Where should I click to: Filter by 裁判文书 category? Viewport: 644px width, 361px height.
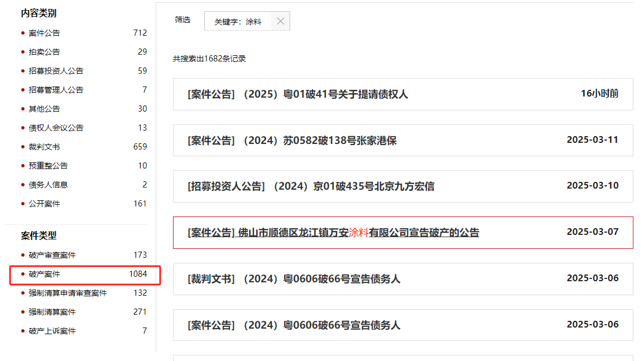coord(44,147)
